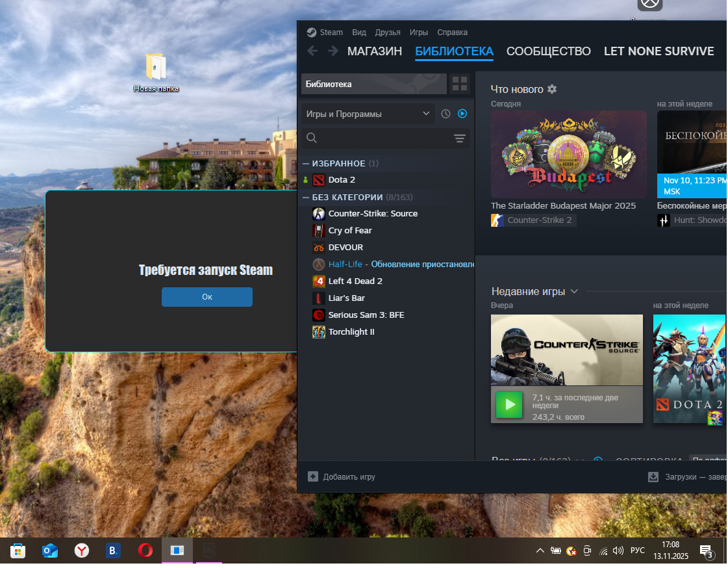Screen dimensions: 728x570
Task: Click the recent activity clock icon
Action: (x=446, y=114)
